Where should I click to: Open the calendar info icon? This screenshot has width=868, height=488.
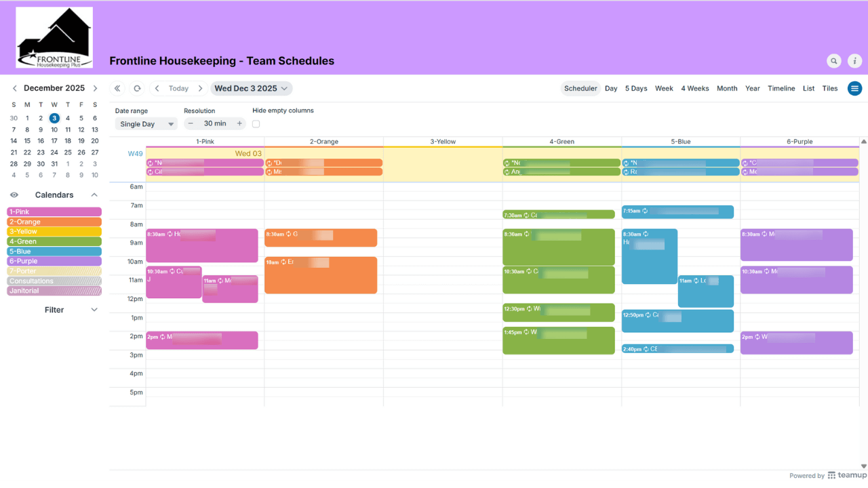(x=855, y=61)
